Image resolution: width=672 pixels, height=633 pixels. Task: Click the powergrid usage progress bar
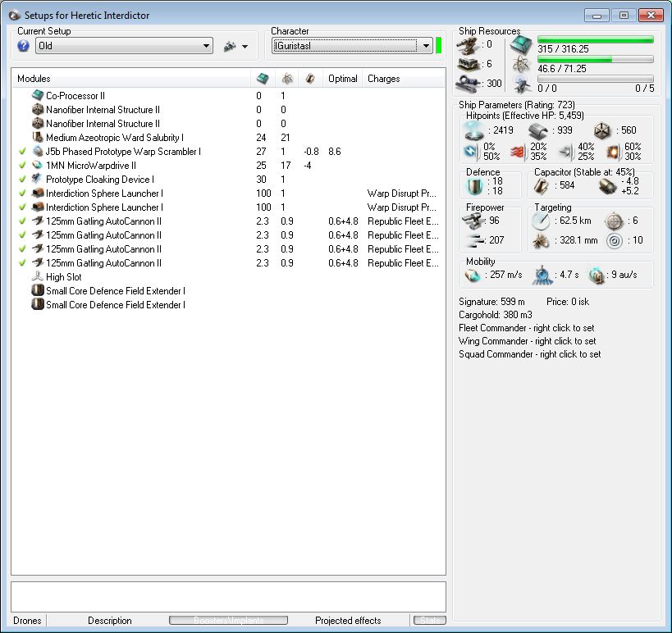(x=596, y=59)
